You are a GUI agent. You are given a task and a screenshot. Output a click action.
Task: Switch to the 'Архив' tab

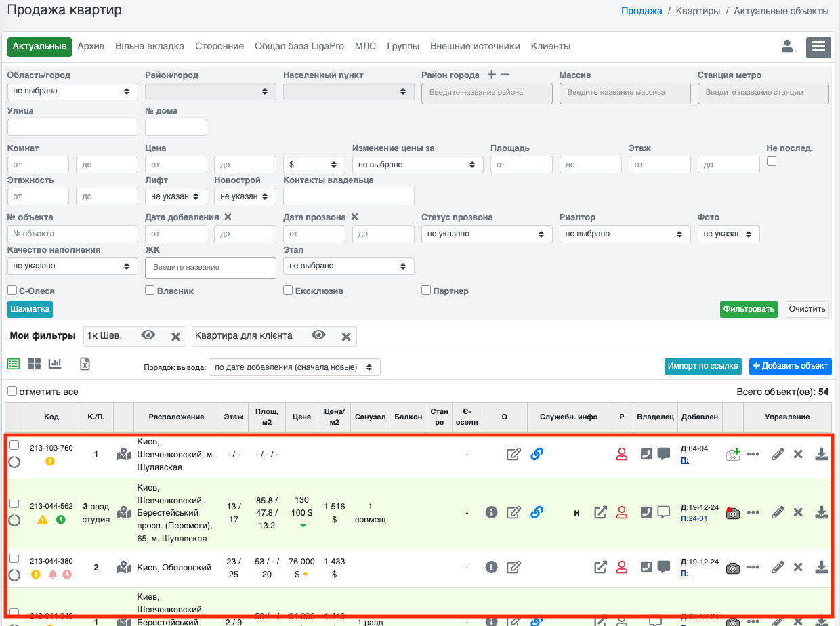click(91, 47)
